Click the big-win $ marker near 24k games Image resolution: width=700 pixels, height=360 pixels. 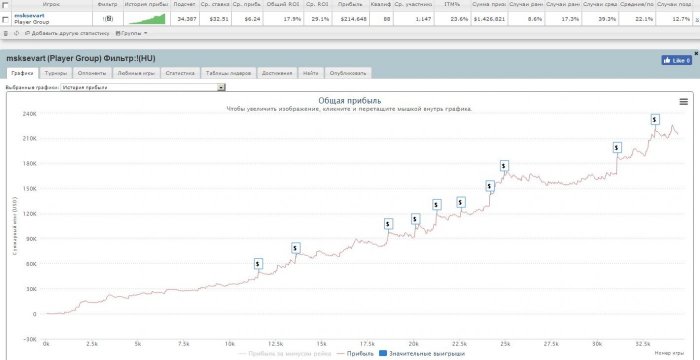[x=490, y=185]
